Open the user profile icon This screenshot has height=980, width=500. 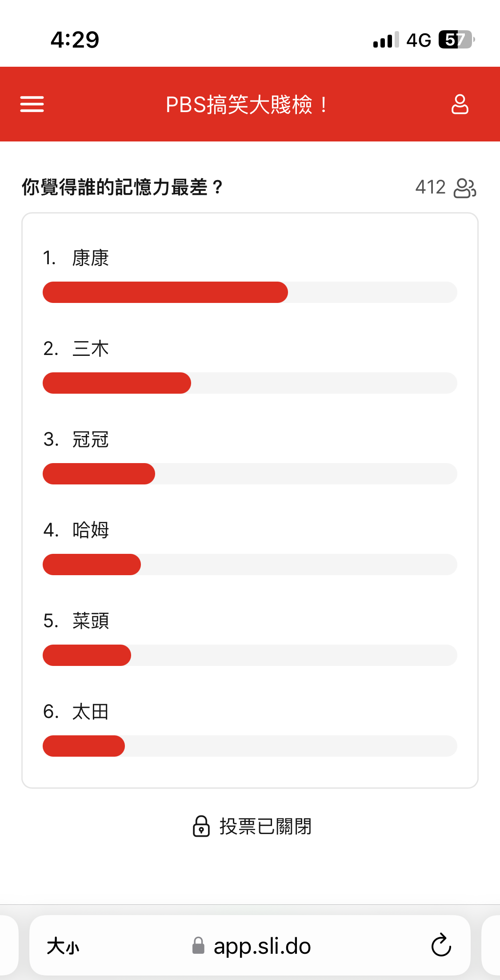(460, 104)
